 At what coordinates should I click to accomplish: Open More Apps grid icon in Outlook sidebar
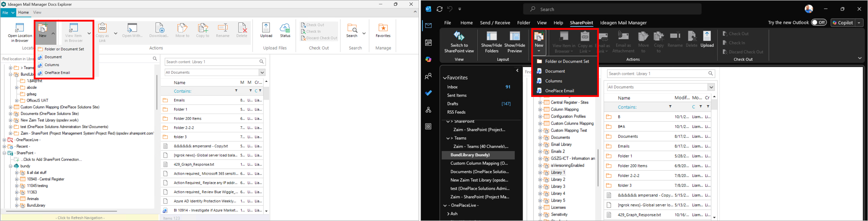point(428,126)
